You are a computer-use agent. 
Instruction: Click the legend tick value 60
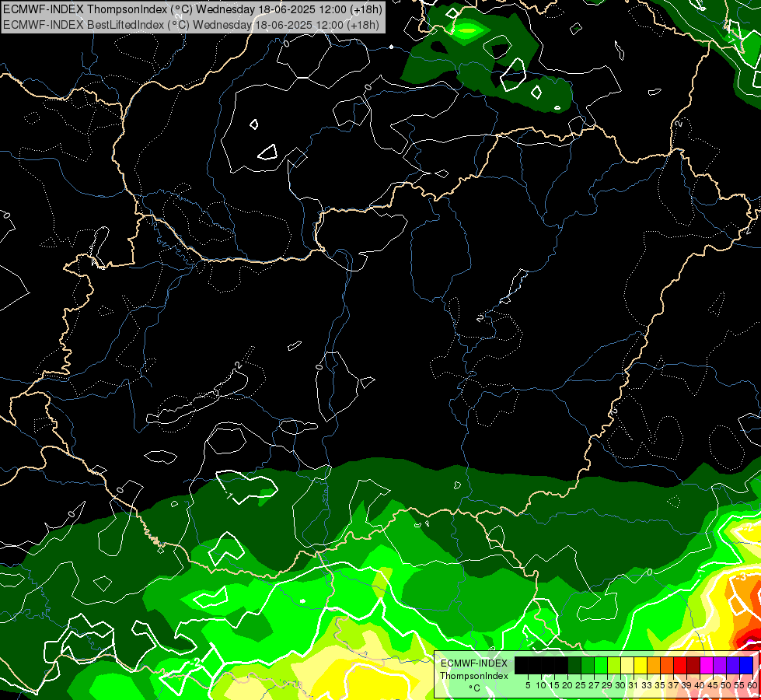pos(752,685)
